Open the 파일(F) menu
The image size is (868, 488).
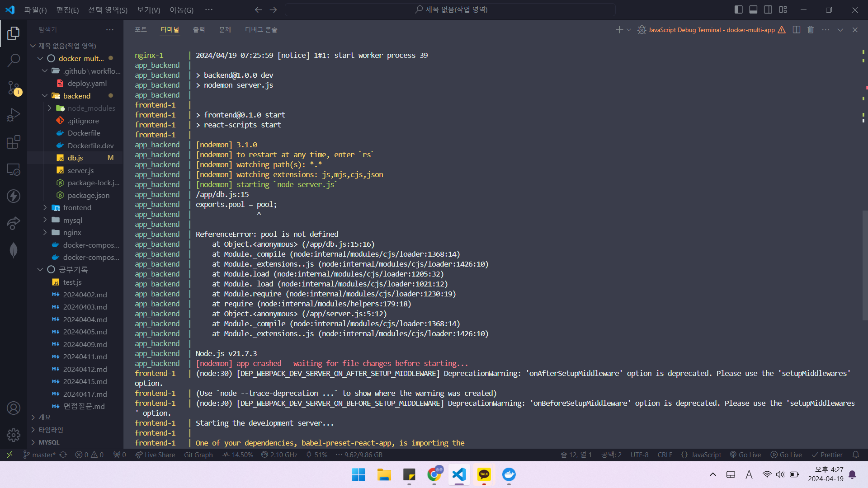[x=35, y=9]
